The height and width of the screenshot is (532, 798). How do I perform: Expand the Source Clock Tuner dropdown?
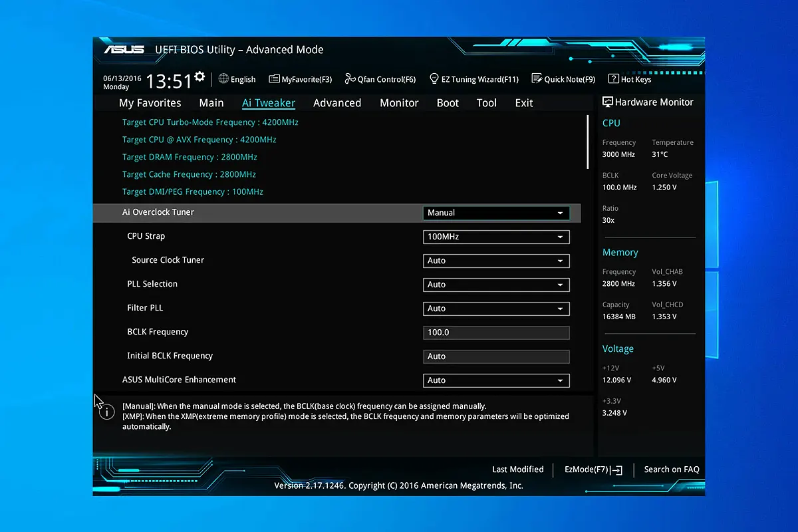click(x=496, y=261)
